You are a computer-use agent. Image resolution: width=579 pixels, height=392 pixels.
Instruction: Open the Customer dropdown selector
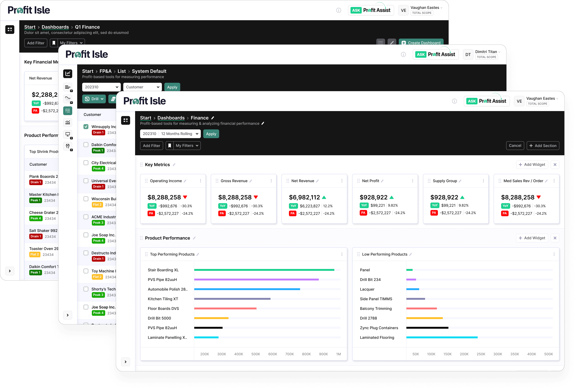click(x=142, y=87)
